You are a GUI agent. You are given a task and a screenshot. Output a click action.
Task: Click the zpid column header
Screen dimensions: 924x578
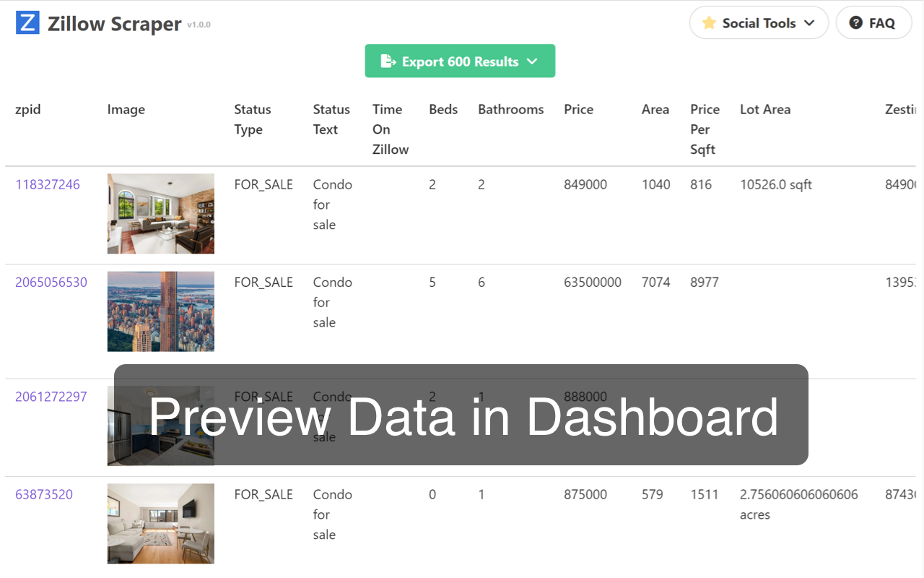(28, 109)
